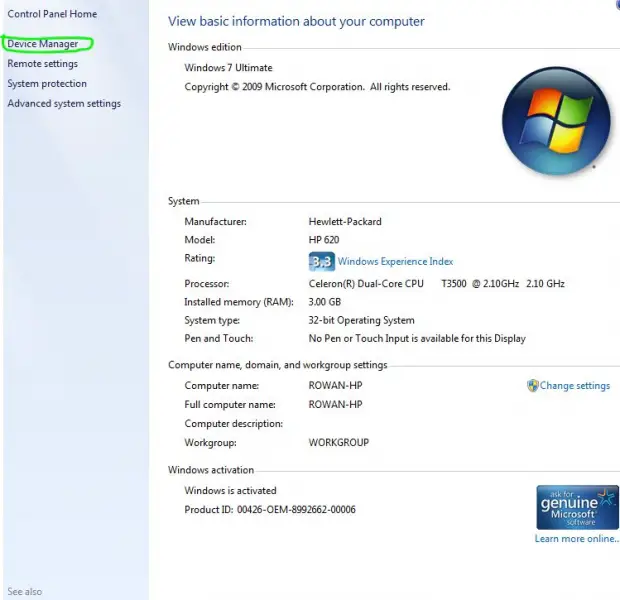
Task: Select the 32-bit Operating System text
Action: [361, 320]
